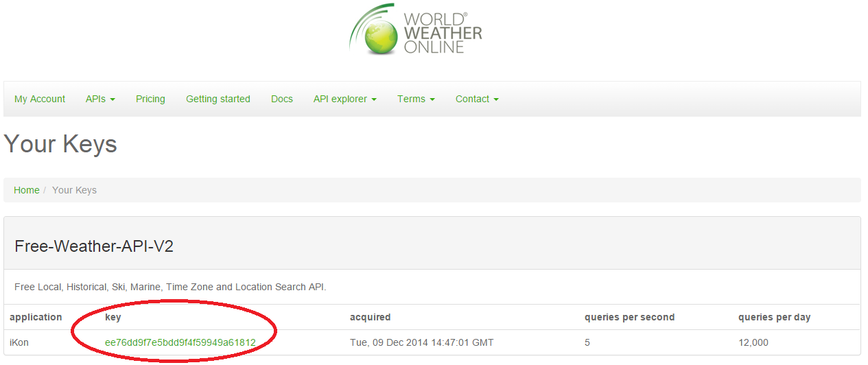The height and width of the screenshot is (365, 868).
Task: Click the 12,000 queries per day value
Action: coord(753,342)
